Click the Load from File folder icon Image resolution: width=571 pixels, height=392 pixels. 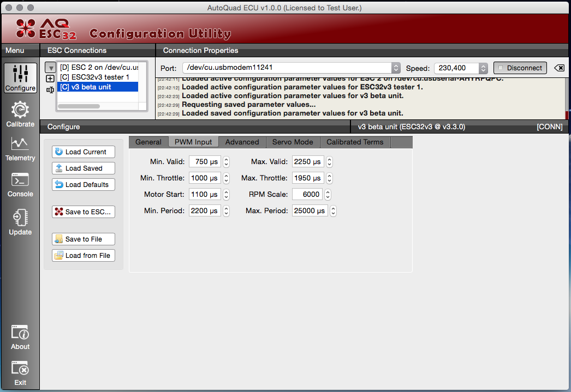pyautogui.click(x=58, y=255)
